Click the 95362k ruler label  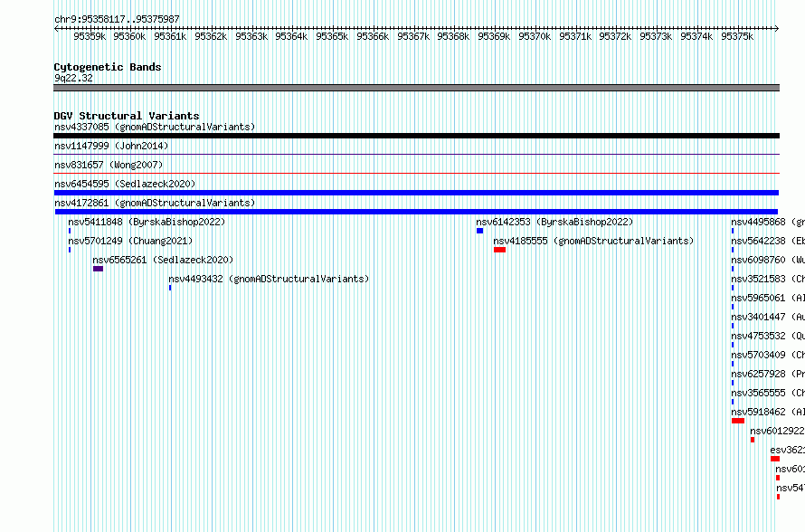211,36
